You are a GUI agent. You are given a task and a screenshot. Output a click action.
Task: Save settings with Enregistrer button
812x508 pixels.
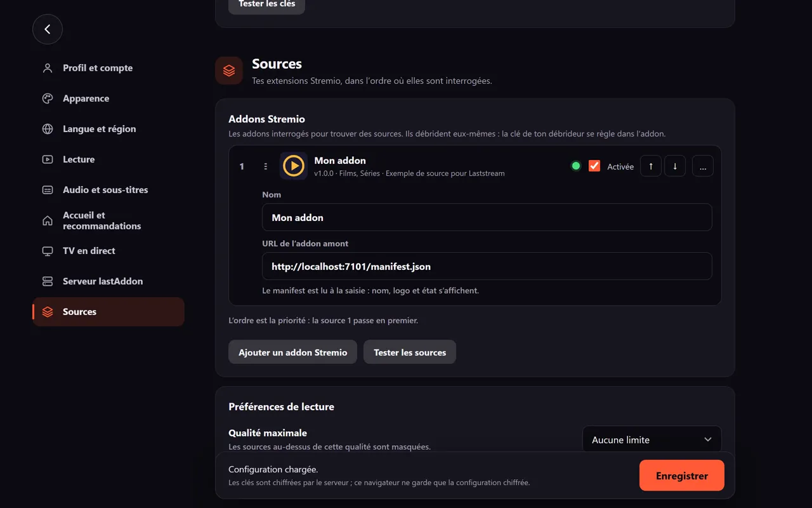click(x=682, y=476)
